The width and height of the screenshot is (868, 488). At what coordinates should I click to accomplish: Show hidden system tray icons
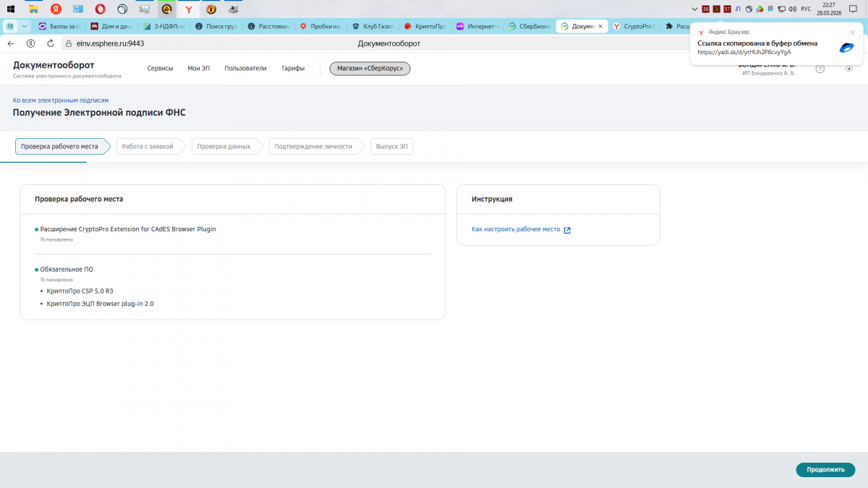click(x=695, y=9)
